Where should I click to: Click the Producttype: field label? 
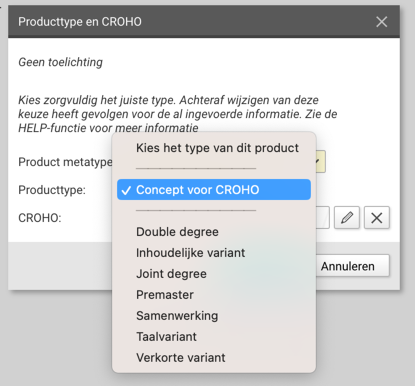[x=52, y=190]
